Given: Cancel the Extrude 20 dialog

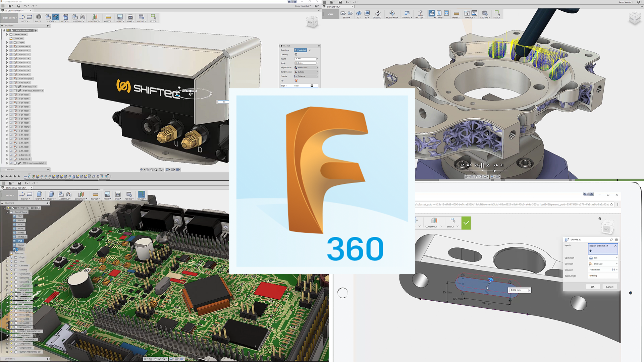Looking at the screenshot, I should pyautogui.click(x=609, y=287).
